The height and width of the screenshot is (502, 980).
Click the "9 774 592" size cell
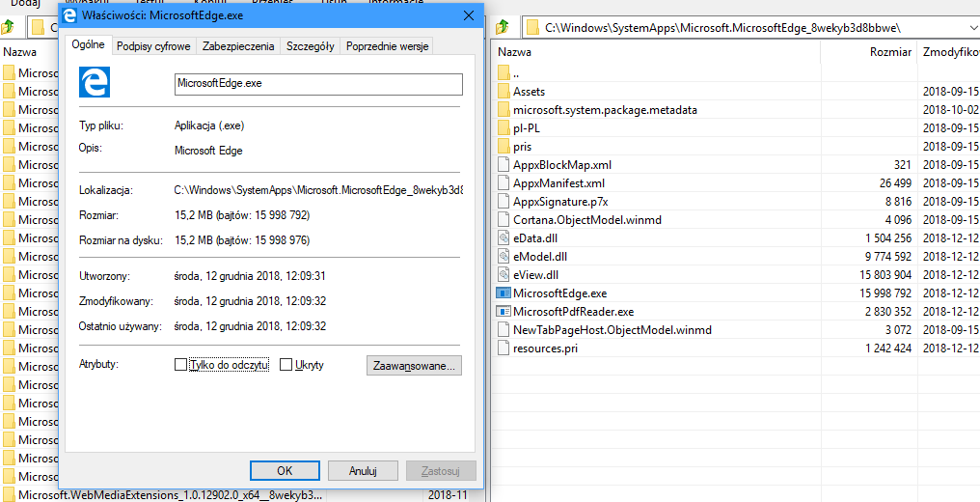click(x=886, y=257)
